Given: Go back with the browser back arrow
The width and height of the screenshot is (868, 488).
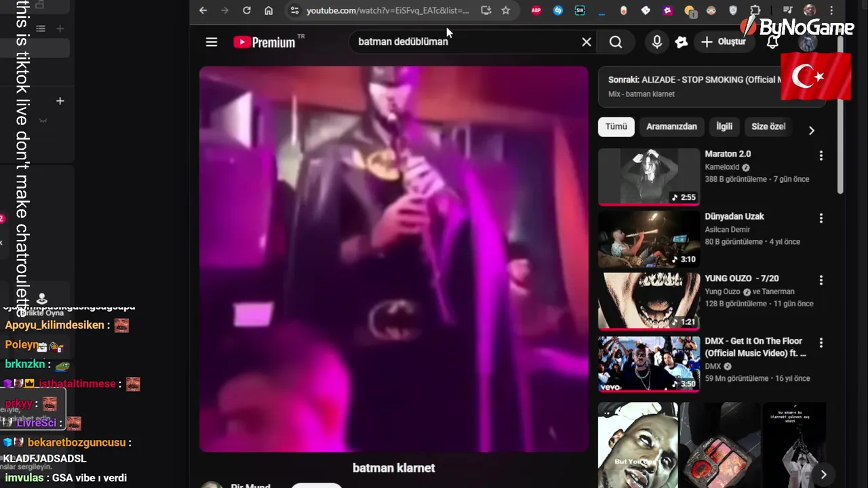Looking at the screenshot, I should point(203,10).
